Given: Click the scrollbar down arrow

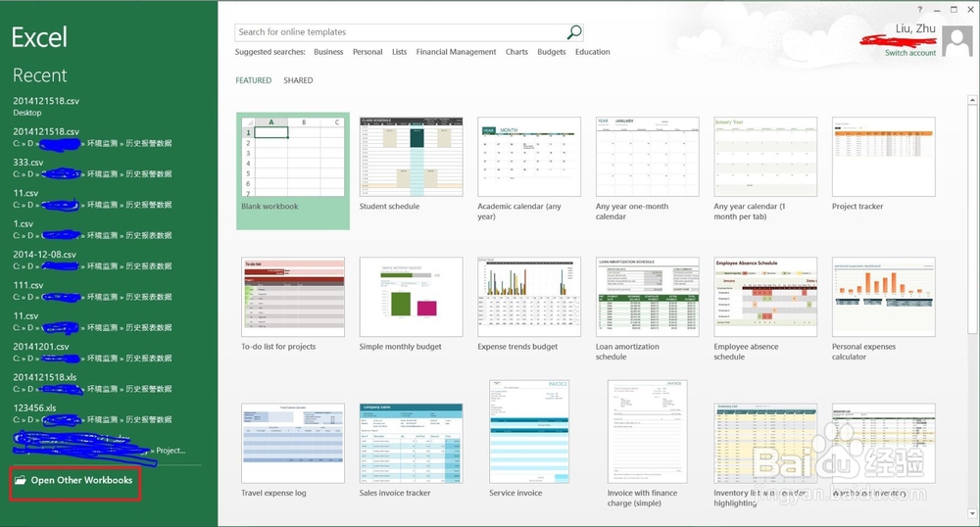Looking at the screenshot, I should coord(972,514).
